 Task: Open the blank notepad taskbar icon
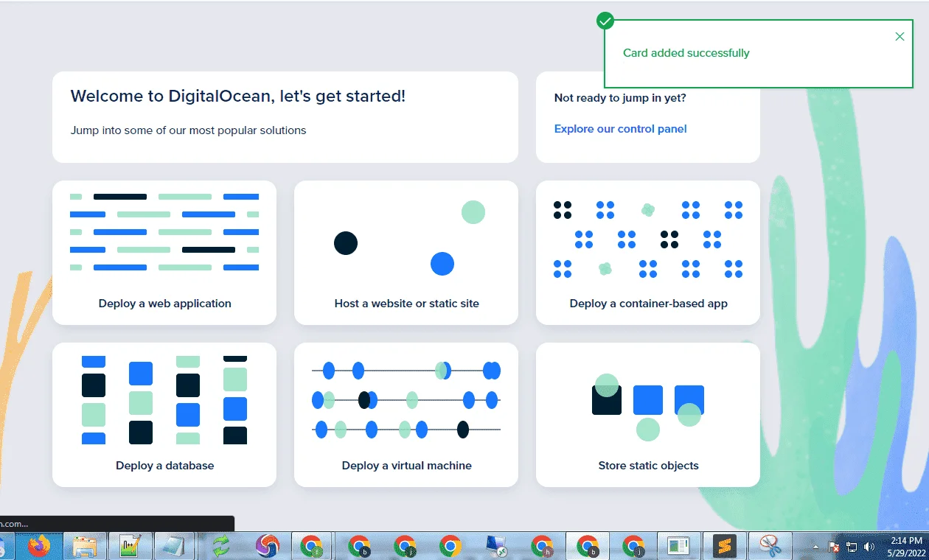(175, 546)
